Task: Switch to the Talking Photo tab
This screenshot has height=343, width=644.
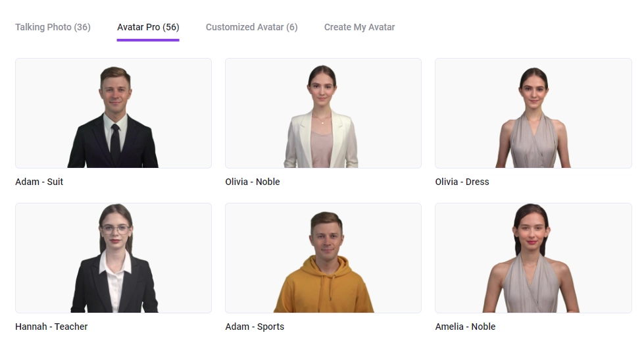Action: (53, 27)
